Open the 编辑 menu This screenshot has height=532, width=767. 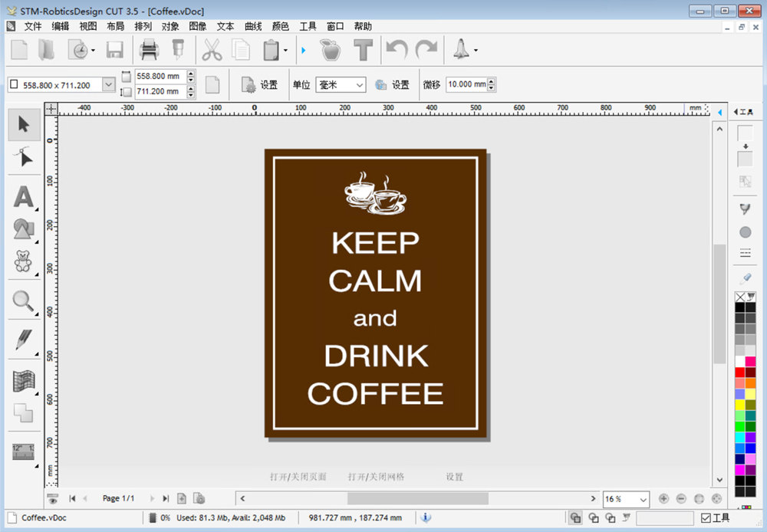pyautogui.click(x=60, y=26)
